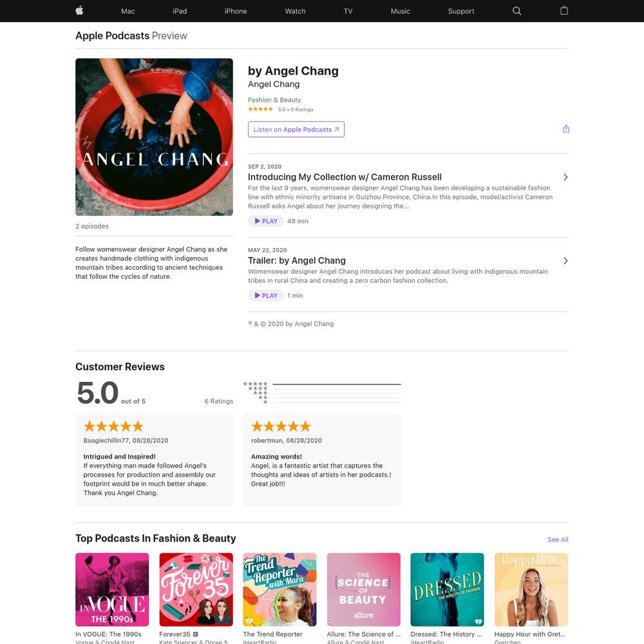Play the Trailer: by Angel Chang episode
The height and width of the screenshot is (644, 644).
[x=266, y=296]
